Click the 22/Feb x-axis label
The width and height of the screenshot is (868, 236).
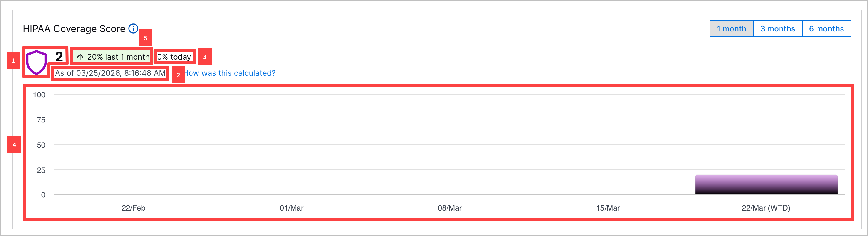(x=133, y=208)
